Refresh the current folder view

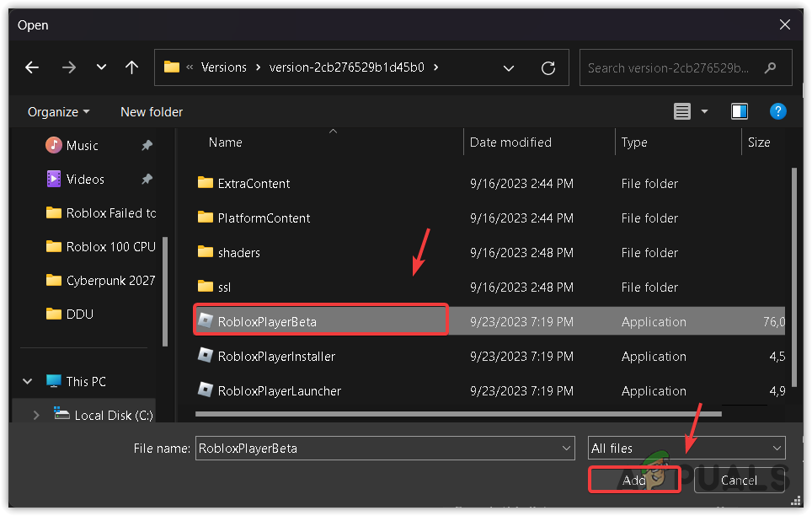(x=548, y=68)
